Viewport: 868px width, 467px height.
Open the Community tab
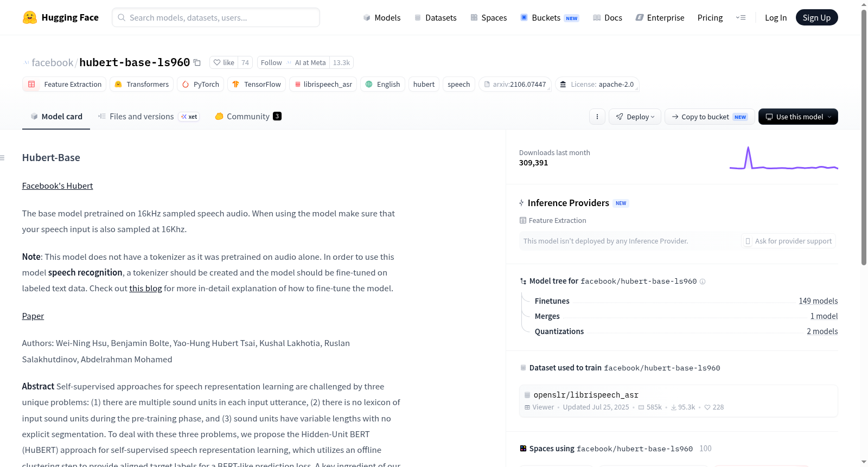pyautogui.click(x=248, y=117)
